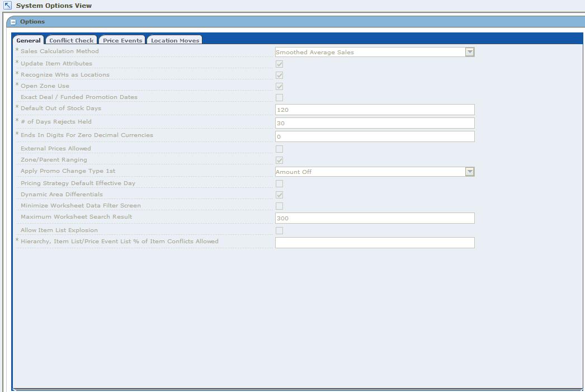The height and width of the screenshot is (392, 585).
Task: Enable External Prices Allowed checkbox
Action: coord(279,149)
